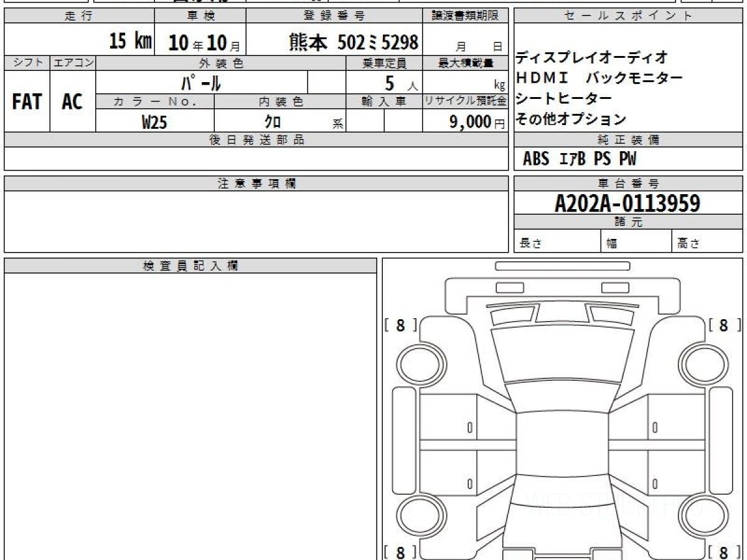Viewport: 747px width, 560px height.
Task: Click the chassis number A202A-0113959
Action: click(x=627, y=203)
